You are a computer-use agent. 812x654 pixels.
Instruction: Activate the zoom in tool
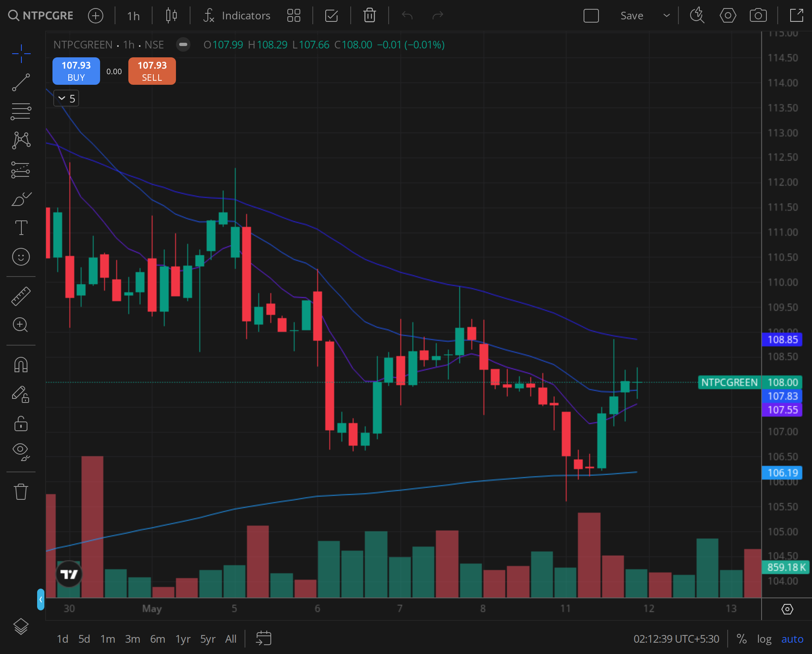point(21,325)
